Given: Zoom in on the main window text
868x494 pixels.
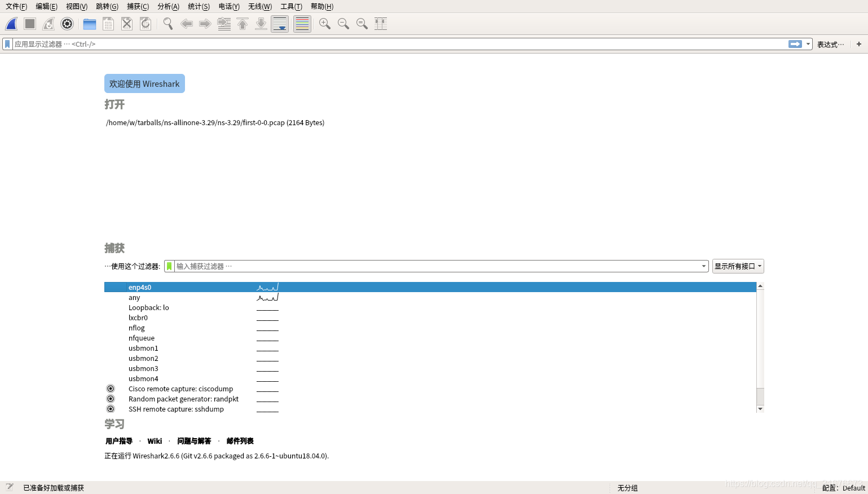Looking at the screenshot, I should 325,24.
